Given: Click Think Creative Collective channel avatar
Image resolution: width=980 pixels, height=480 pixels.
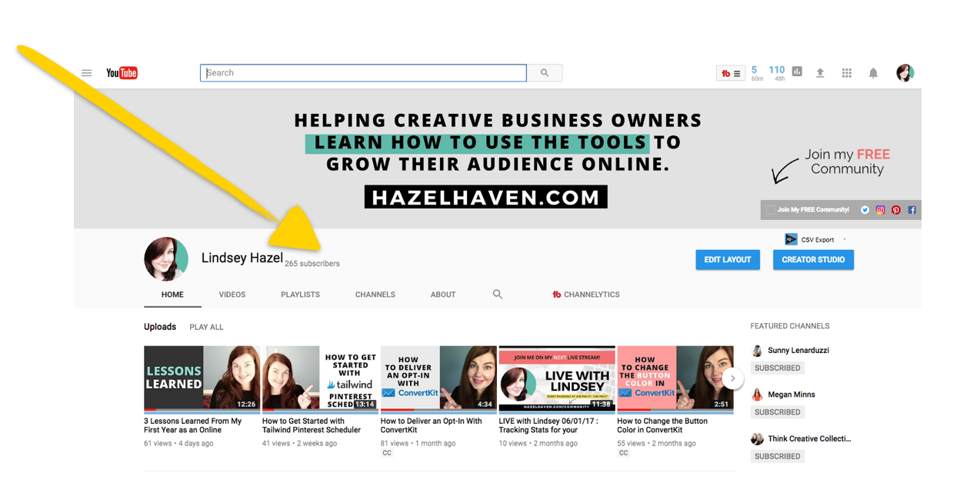Looking at the screenshot, I should point(757,439).
